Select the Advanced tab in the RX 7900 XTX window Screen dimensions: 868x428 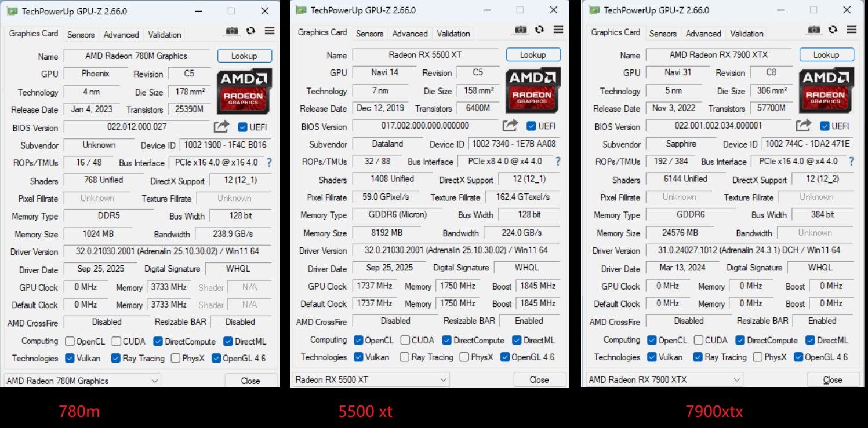(703, 34)
